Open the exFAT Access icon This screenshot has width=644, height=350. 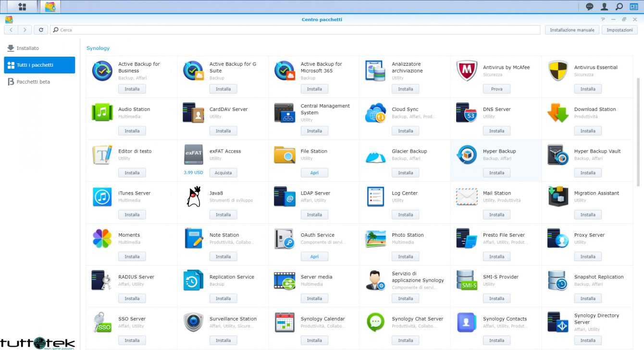pos(193,155)
